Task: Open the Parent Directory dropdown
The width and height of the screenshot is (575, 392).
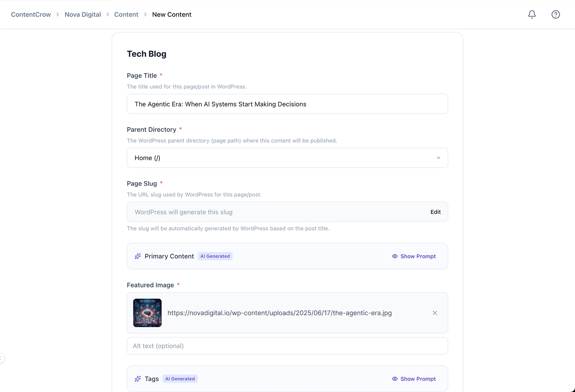Action: pos(287,158)
